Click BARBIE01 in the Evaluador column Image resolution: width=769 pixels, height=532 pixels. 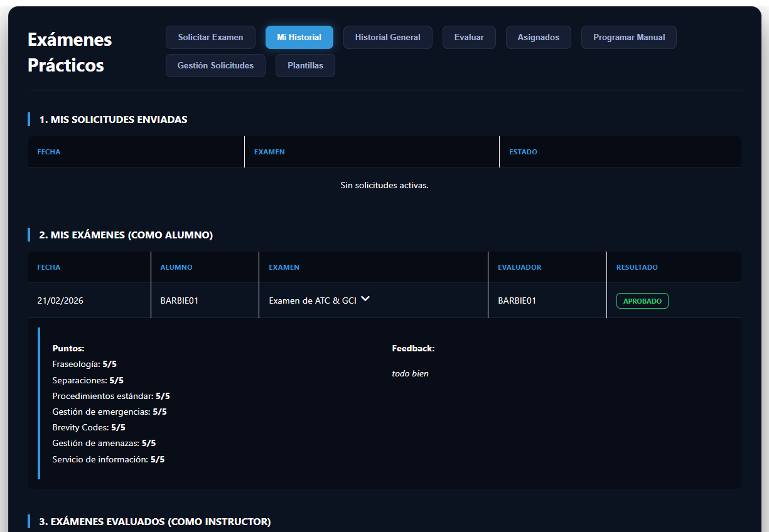point(517,301)
